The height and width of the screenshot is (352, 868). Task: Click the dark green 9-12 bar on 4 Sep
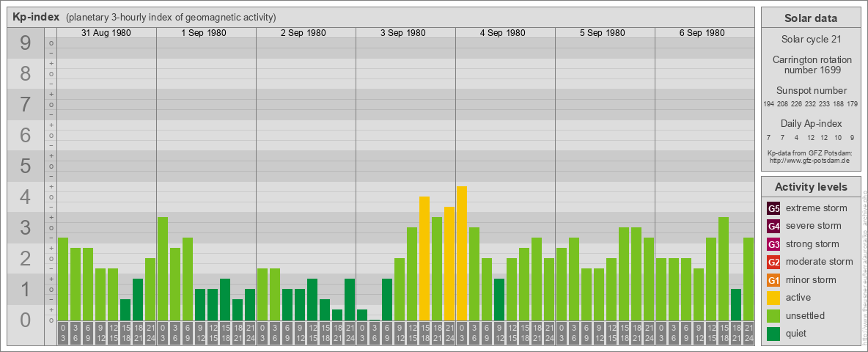(499, 299)
